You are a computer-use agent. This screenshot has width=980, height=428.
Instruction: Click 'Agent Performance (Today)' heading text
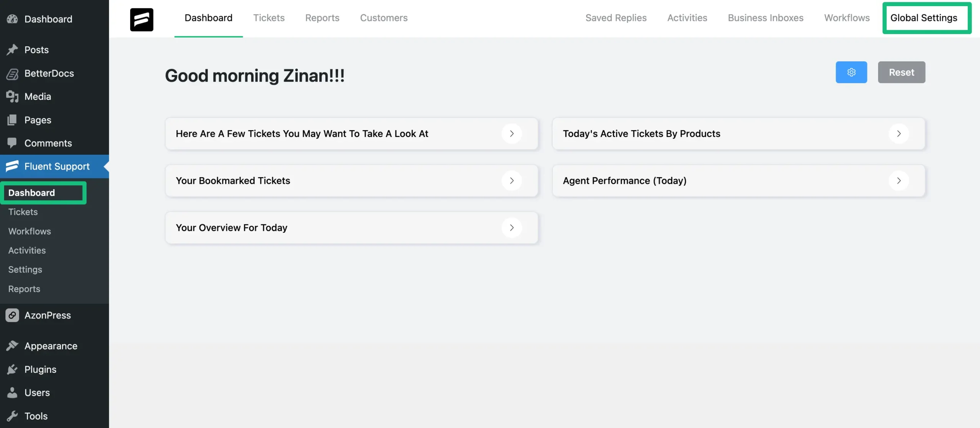point(625,181)
